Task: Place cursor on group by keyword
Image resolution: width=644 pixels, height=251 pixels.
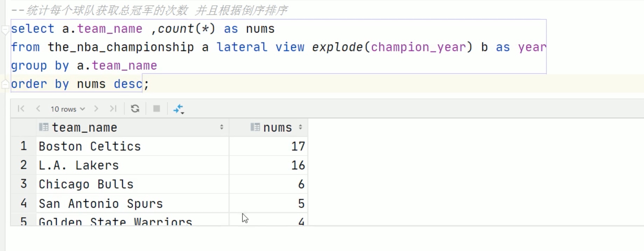Action: tap(40, 66)
